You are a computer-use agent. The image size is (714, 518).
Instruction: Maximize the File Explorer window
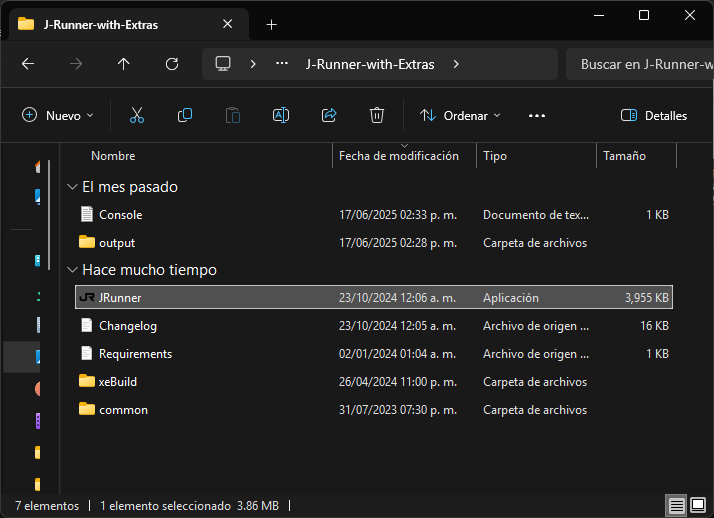(x=644, y=15)
